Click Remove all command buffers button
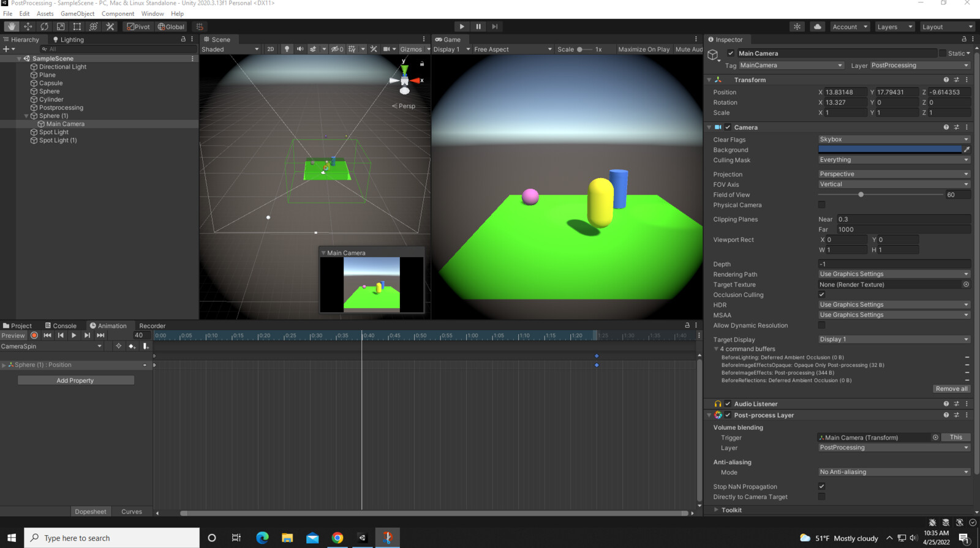Viewport: 980px width, 548px height. click(x=951, y=389)
